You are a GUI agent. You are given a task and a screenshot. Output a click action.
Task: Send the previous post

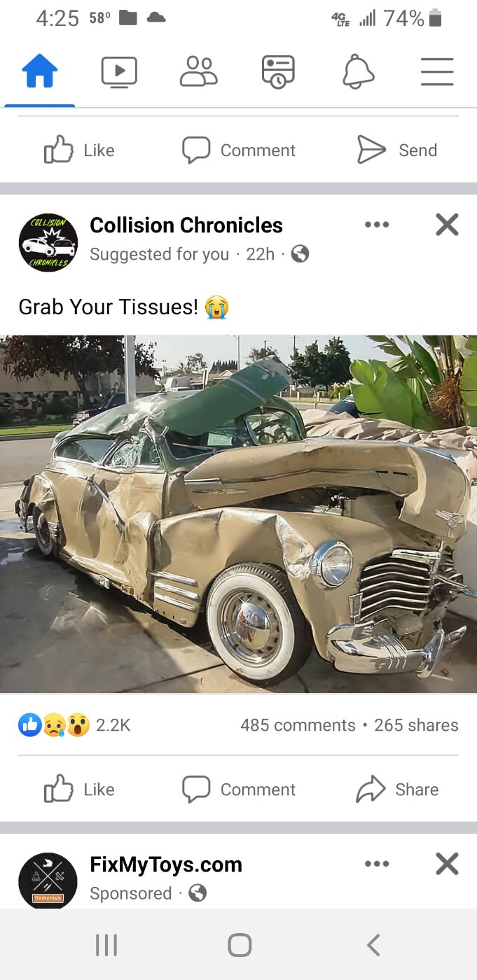pos(397,150)
